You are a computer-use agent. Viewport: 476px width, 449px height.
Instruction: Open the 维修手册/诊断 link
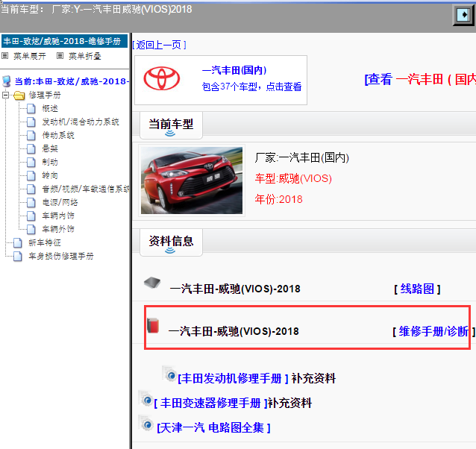pos(433,331)
